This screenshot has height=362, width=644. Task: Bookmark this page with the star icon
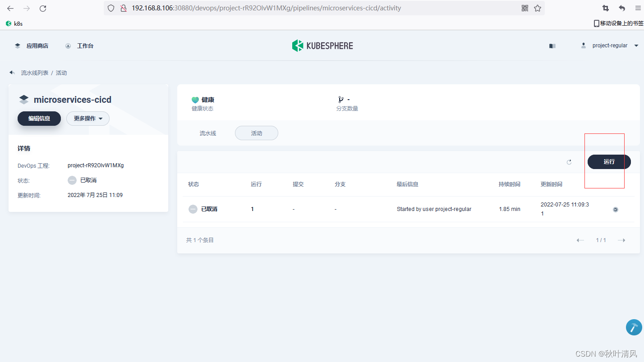pos(538,8)
